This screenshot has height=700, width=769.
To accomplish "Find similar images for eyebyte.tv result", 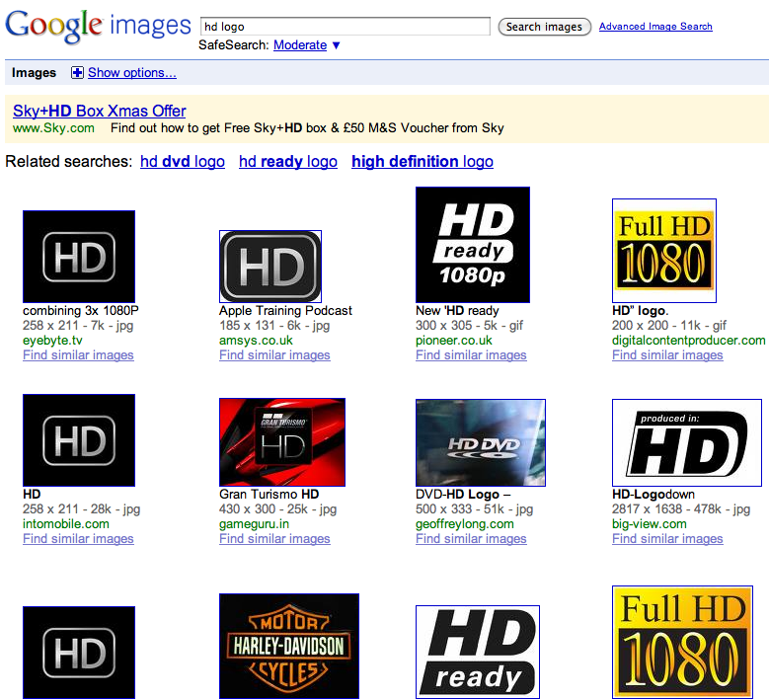I will point(78,355).
